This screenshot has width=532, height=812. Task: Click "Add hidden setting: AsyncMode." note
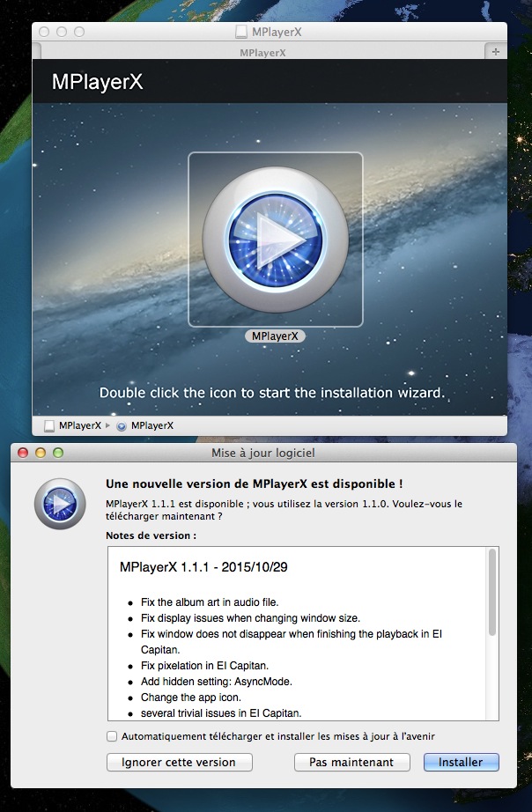pos(217,682)
